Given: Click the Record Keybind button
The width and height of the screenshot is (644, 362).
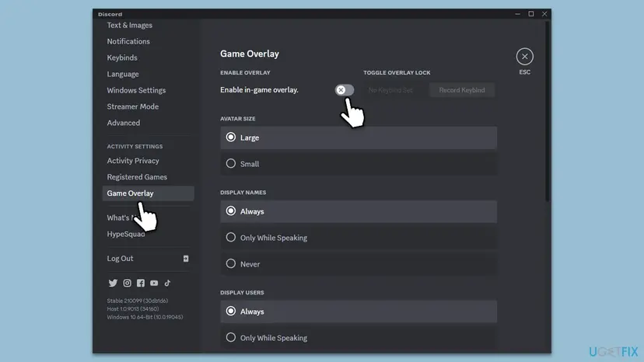Looking at the screenshot, I should [462, 90].
